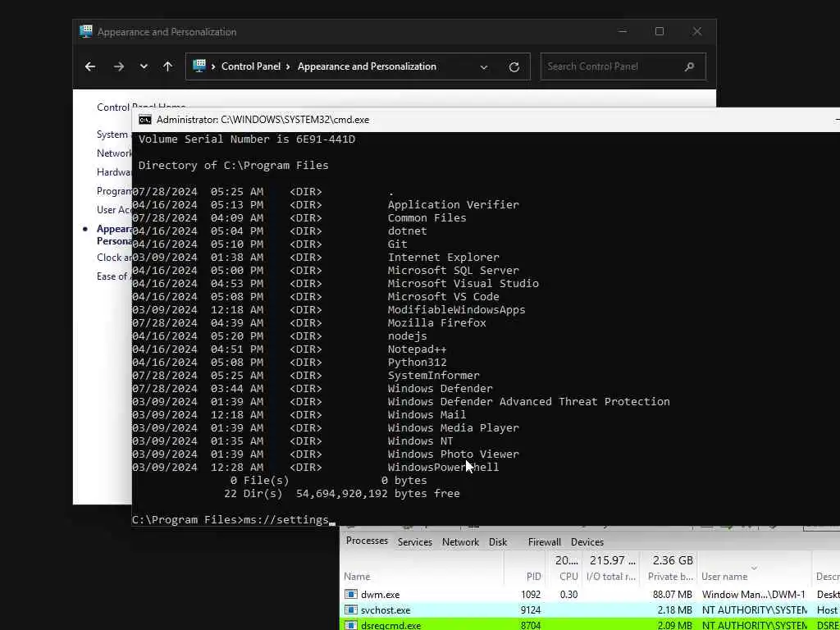
Task: Select the dwm.exe process row
Action: pyautogui.click(x=590, y=595)
